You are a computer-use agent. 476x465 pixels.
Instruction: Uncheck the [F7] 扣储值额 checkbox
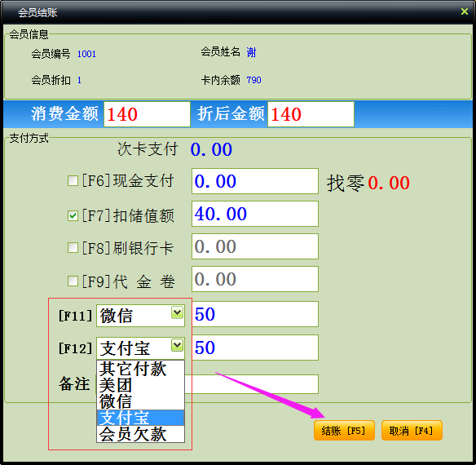tap(73, 216)
